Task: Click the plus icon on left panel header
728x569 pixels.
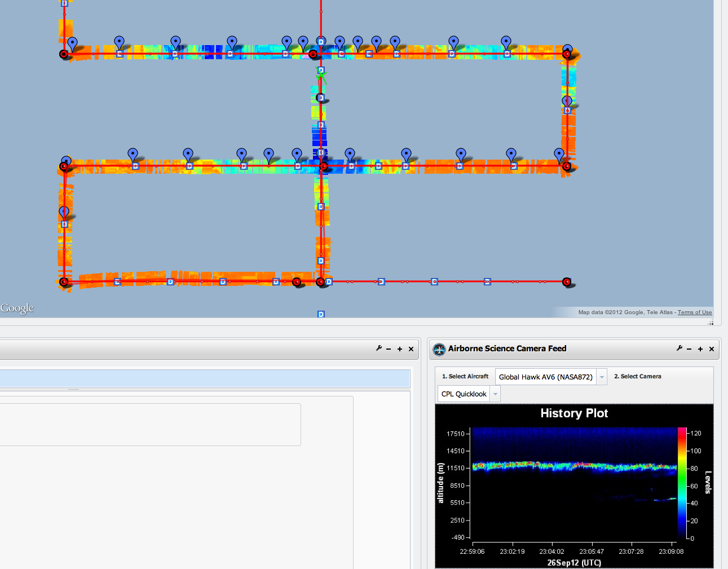Action: (400, 349)
